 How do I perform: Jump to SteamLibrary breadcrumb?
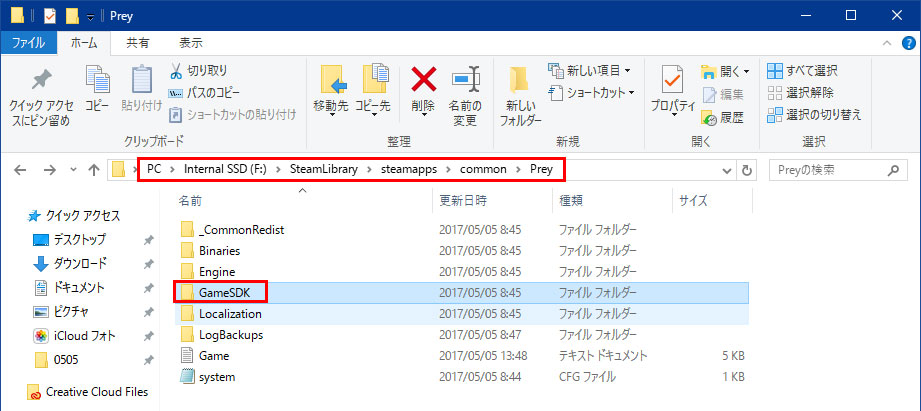(x=324, y=170)
